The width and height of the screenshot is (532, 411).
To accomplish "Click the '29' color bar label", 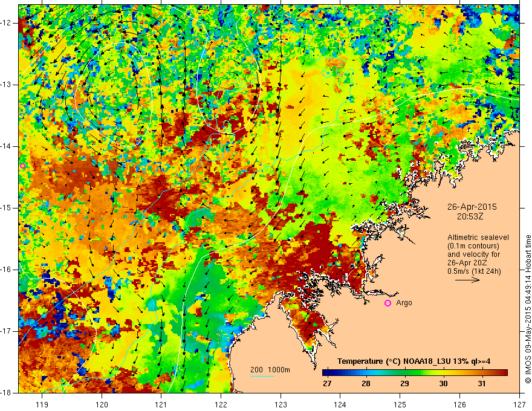I will tap(404, 384).
